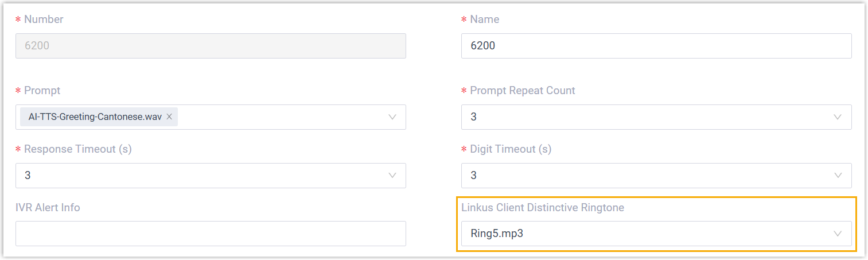Click the Digit Timeout (s) label

pos(511,149)
